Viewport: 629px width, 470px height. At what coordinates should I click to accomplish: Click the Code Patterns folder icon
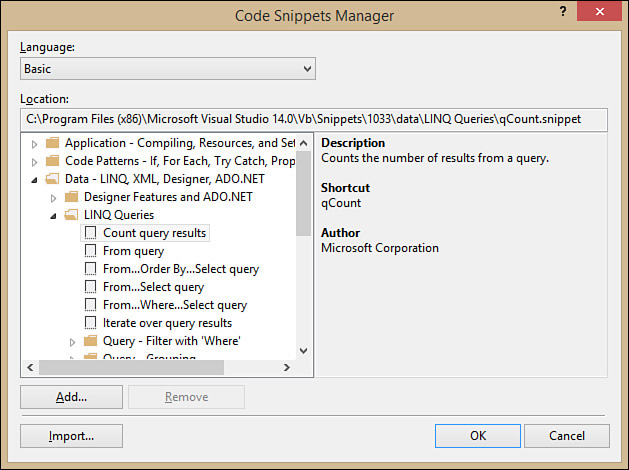(54, 161)
